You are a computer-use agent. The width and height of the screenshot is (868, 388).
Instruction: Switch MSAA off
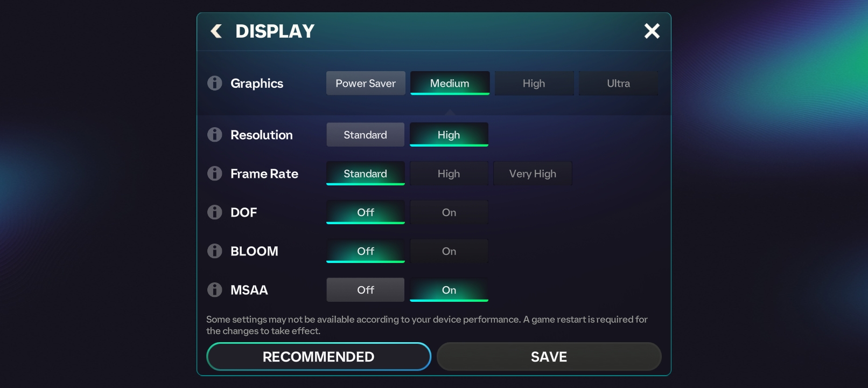pos(365,290)
